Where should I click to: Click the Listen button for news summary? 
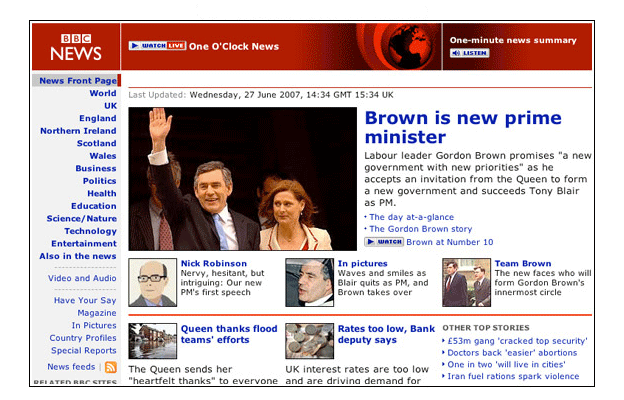coord(470,53)
